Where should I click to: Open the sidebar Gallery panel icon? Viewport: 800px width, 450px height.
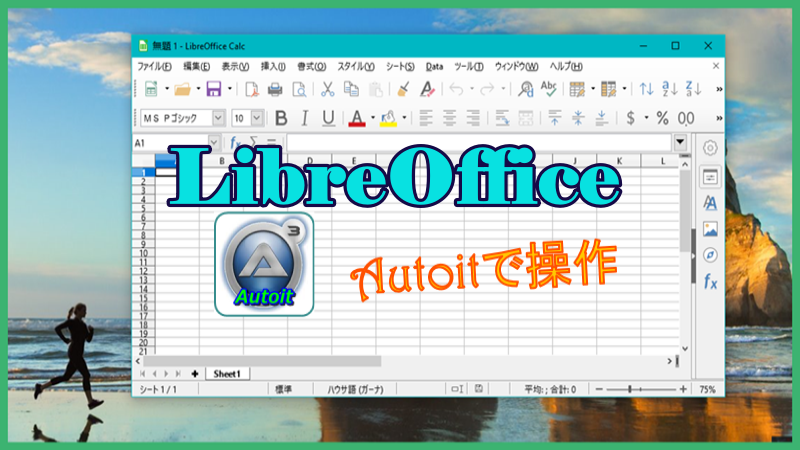pos(710,229)
